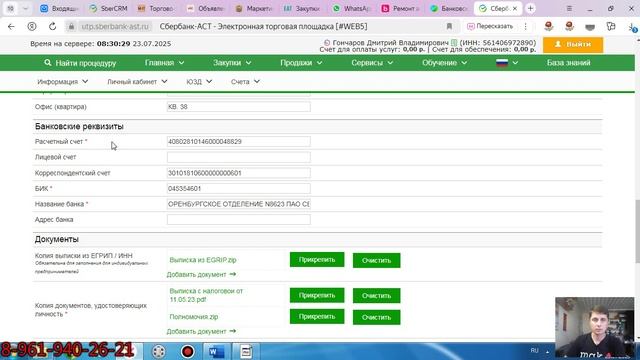The width and height of the screenshot is (640, 360).
Task: Switch to the Маркет browser tab
Action: click(254, 8)
